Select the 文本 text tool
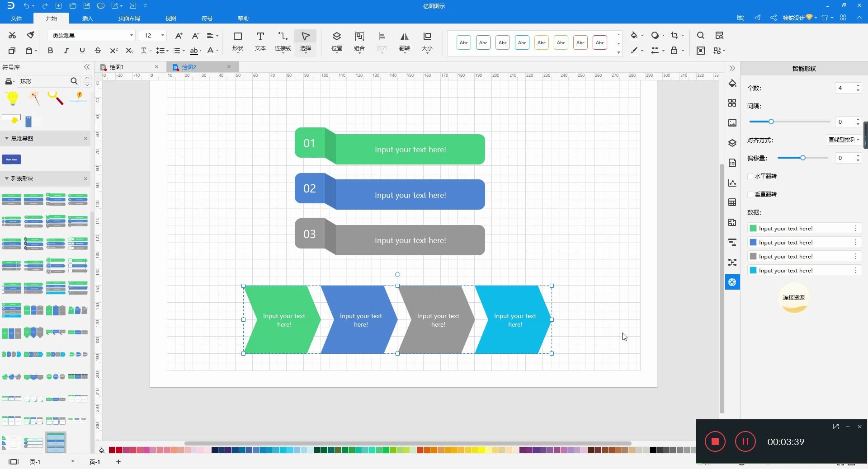This screenshot has height=469, width=868. (x=260, y=42)
